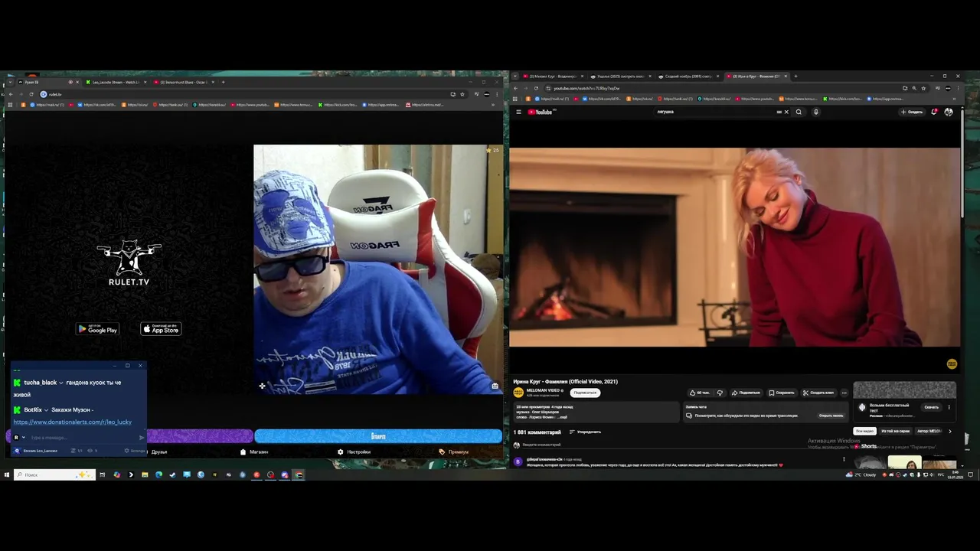
Task: Download via the ad Скачать button
Action: 931,407
